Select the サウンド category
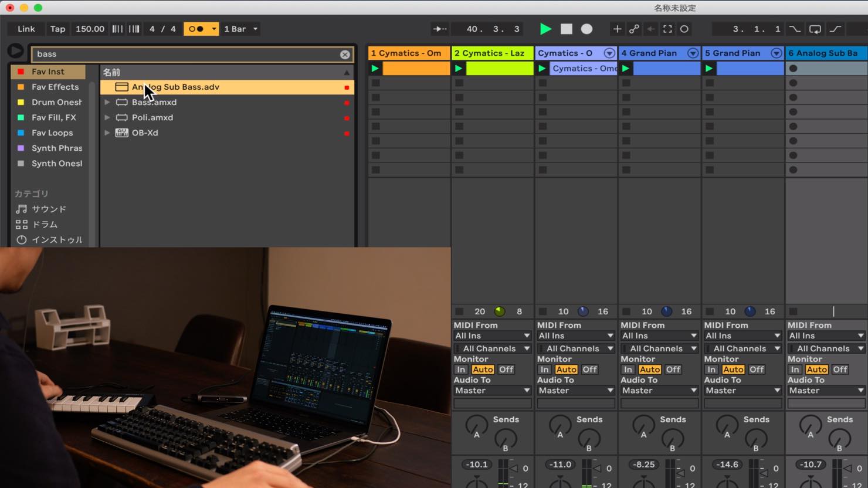868x488 pixels. click(x=49, y=209)
